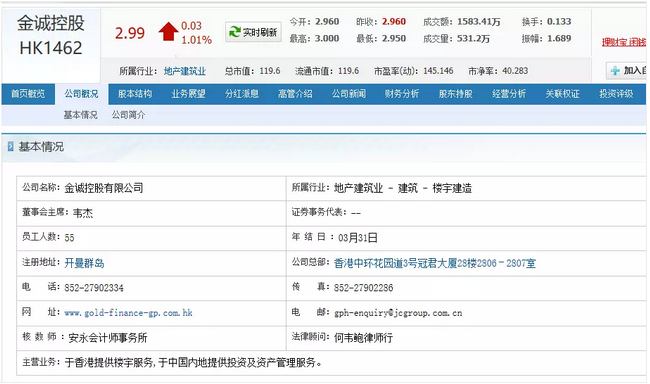Open the 公司新闻 tab
Screen dimensions: 650x384
click(x=349, y=94)
